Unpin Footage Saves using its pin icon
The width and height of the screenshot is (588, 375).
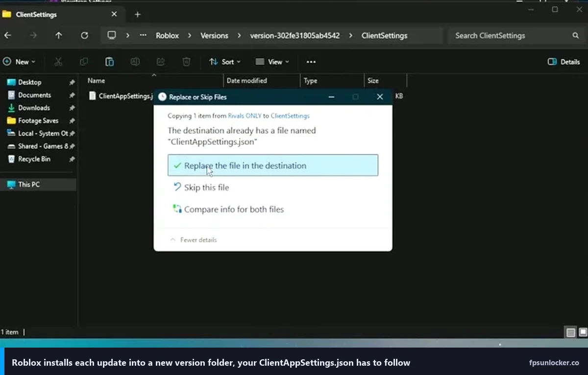(x=72, y=121)
